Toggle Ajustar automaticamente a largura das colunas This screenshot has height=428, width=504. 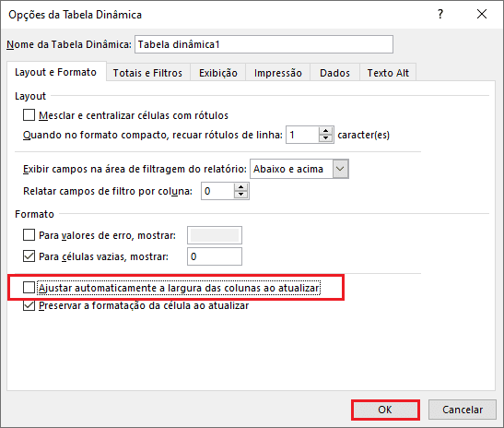click(x=29, y=288)
